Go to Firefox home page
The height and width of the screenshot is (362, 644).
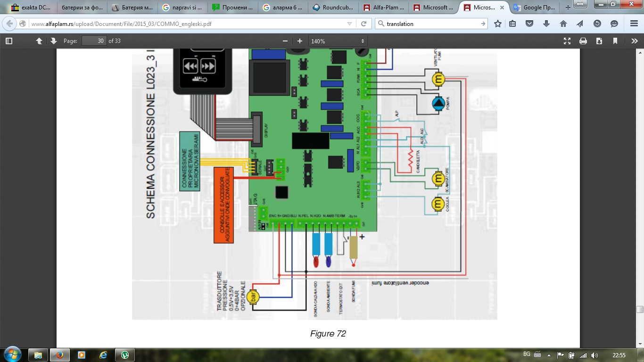coord(563,24)
